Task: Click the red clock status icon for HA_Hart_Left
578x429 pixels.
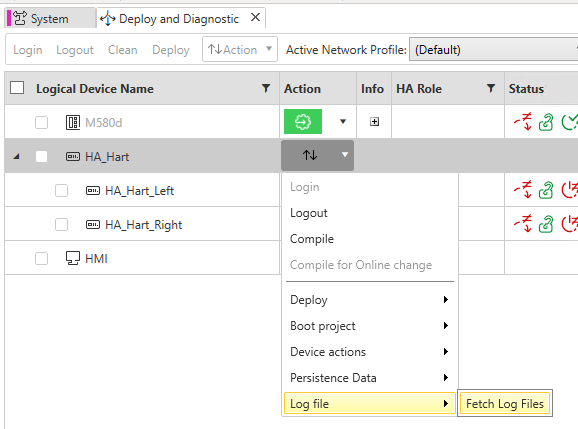Action: tap(570, 190)
